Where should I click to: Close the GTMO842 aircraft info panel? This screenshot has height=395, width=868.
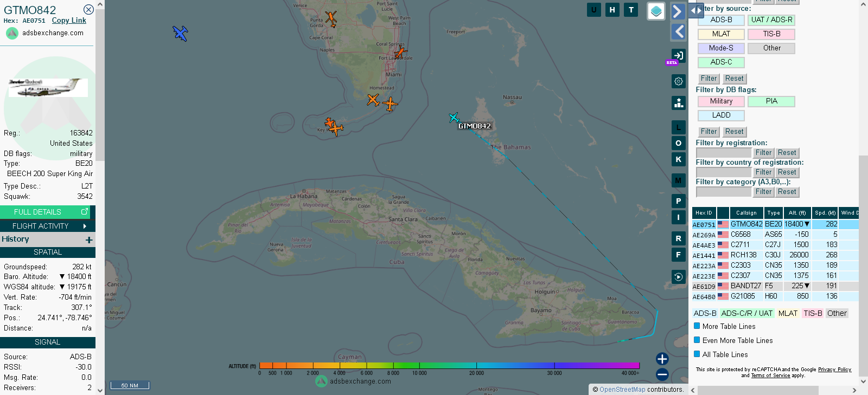click(x=88, y=10)
